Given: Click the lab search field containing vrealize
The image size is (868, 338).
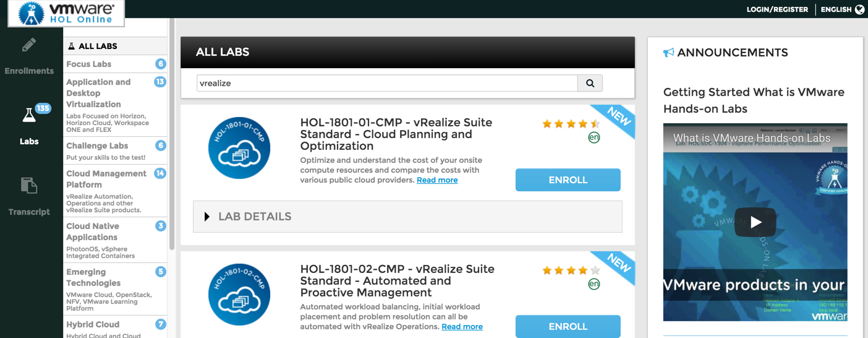Looking at the screenshot, I should coord(387,83).
